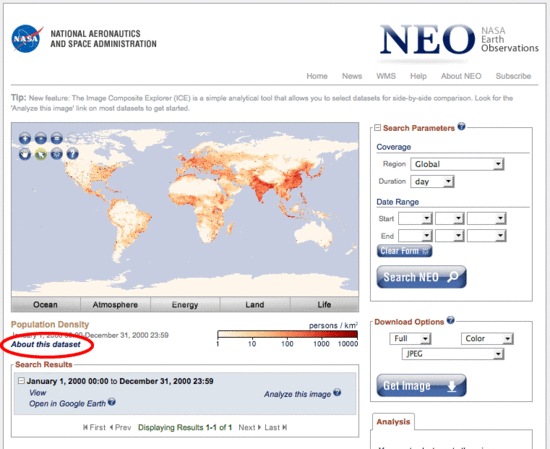The height and width of the screenshot is (449, 550).
Task: Open the About this dataset link
Action: [x=46, y=344]
